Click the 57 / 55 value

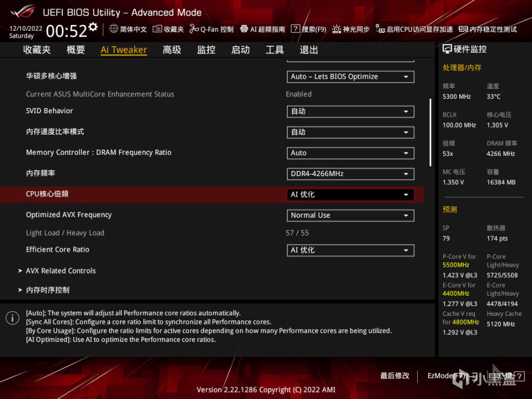tap(297, 233)
